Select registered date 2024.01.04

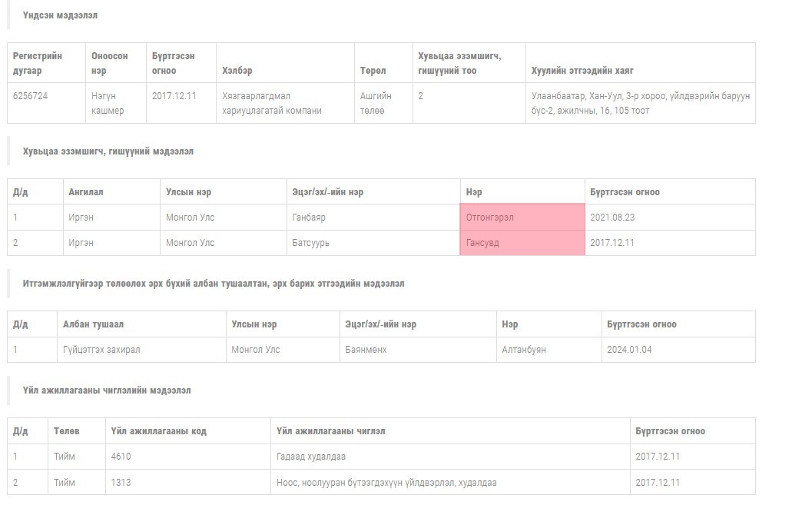pos(629,350)
